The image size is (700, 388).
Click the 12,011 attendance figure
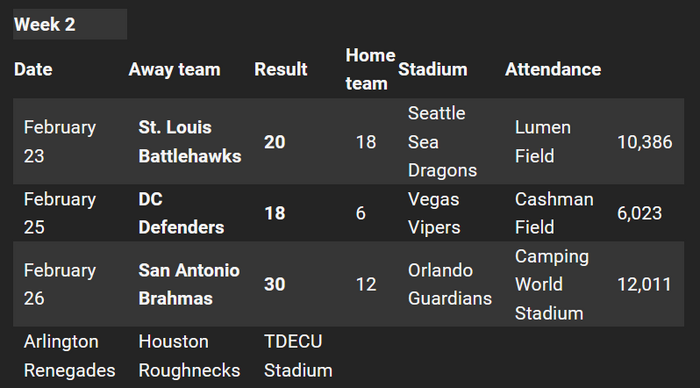pos(644,284)
